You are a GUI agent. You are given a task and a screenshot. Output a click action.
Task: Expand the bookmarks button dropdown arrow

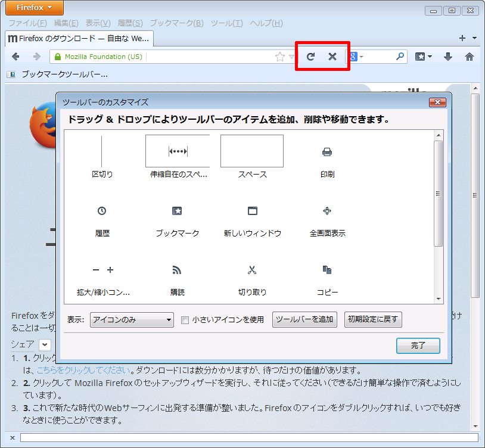pos(430,57)
